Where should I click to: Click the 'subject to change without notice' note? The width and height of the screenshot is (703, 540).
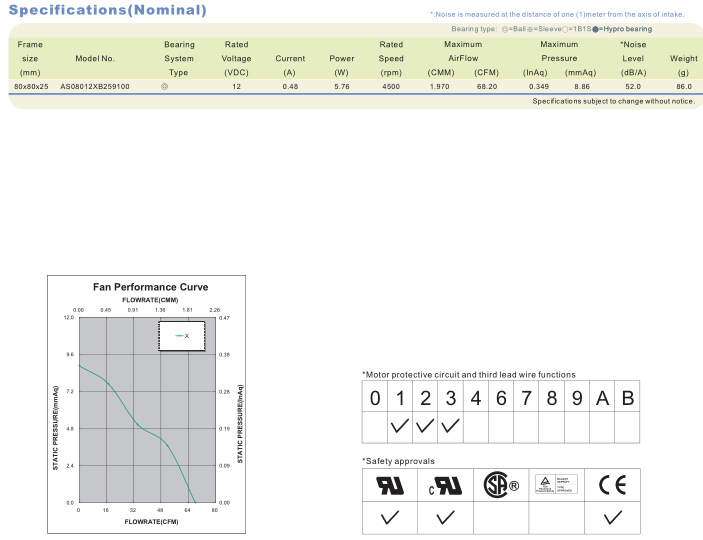[x=614, y=101]
